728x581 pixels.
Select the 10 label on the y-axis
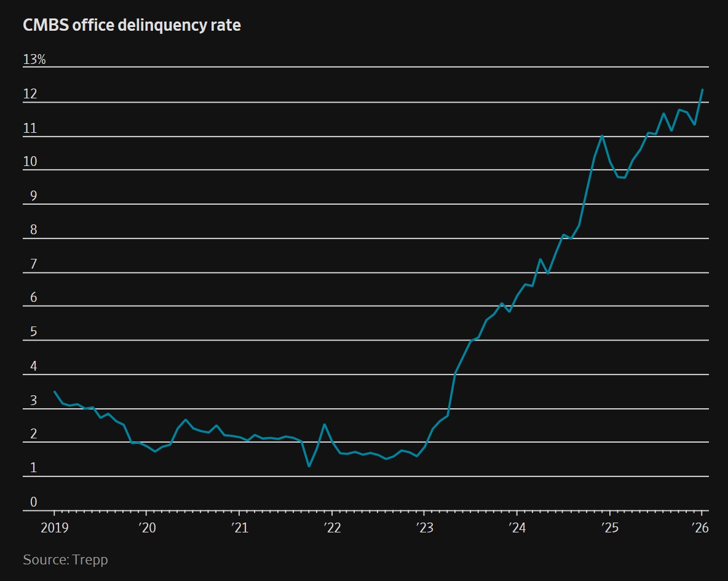tap(30, 162)
